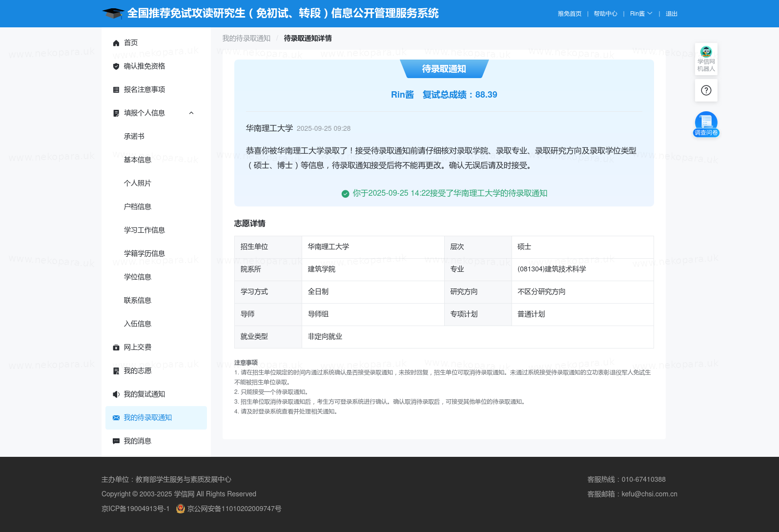Click the chat bubble icon for 我的消息
The image size is (779, 532).
tap(116, 441)
